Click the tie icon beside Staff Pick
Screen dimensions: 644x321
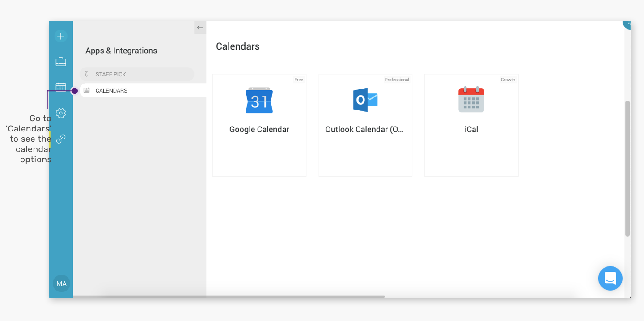87,74
